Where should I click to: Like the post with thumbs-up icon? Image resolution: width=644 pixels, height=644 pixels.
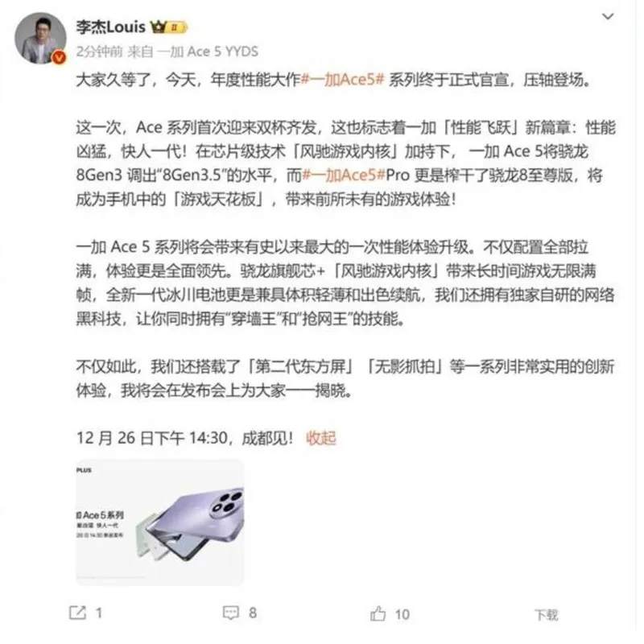(x=378, y=613)
